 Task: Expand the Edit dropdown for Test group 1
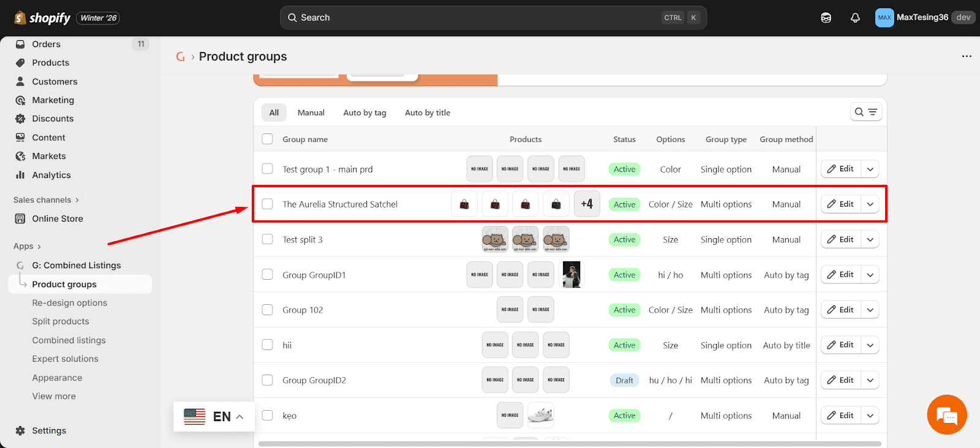(870, 169)
